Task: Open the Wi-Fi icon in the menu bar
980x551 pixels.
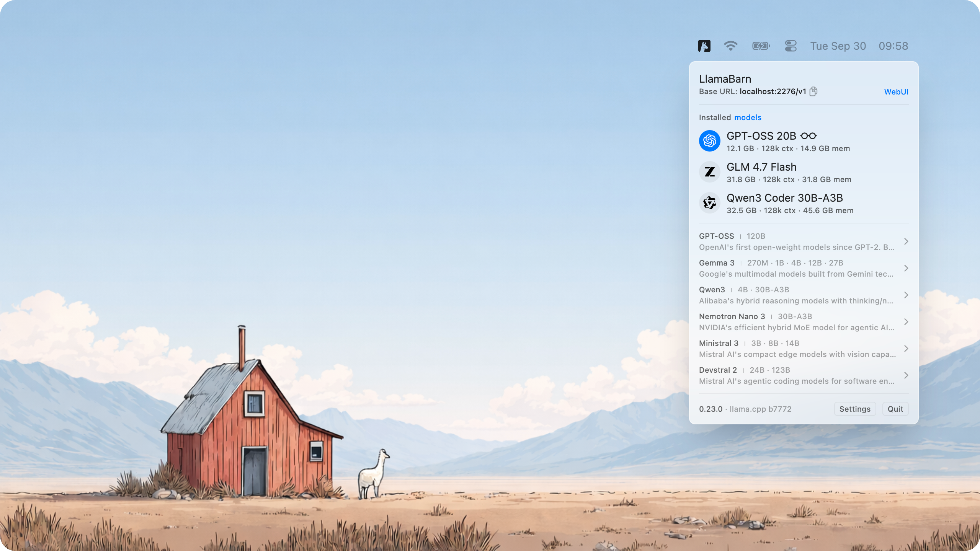Action: tap(731, 46)
